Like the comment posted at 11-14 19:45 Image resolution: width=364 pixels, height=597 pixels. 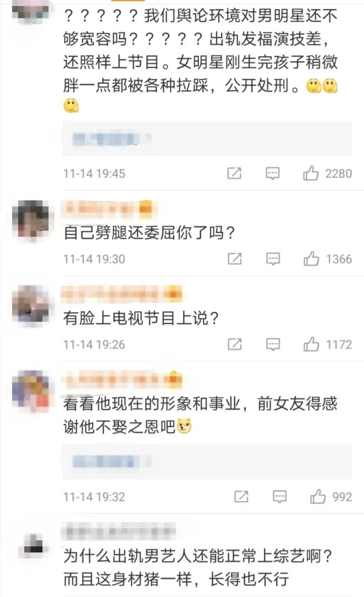point(311,173)
